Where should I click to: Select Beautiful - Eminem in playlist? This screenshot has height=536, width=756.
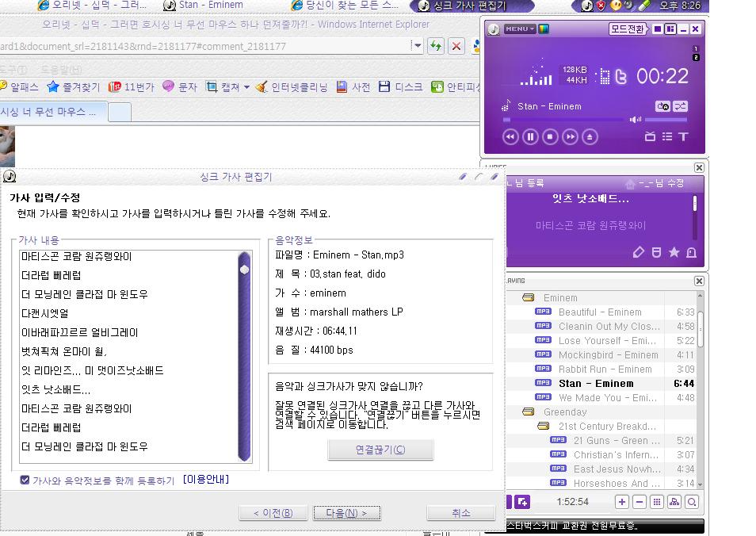coord(600,312)
